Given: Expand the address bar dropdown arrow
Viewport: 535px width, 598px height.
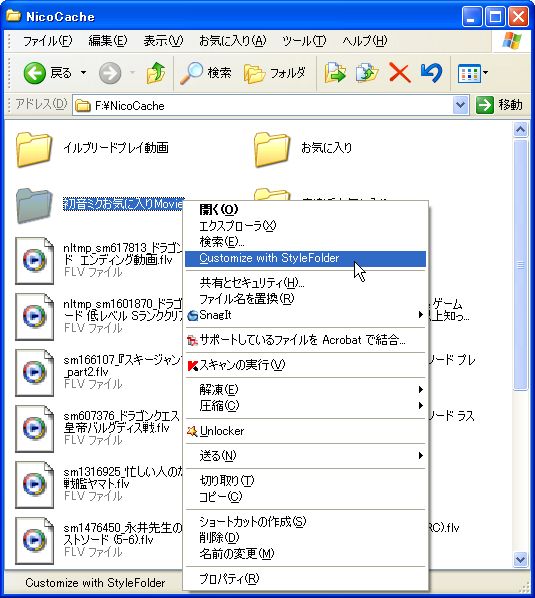Looking at the screenshot, I should pos(461,105).
